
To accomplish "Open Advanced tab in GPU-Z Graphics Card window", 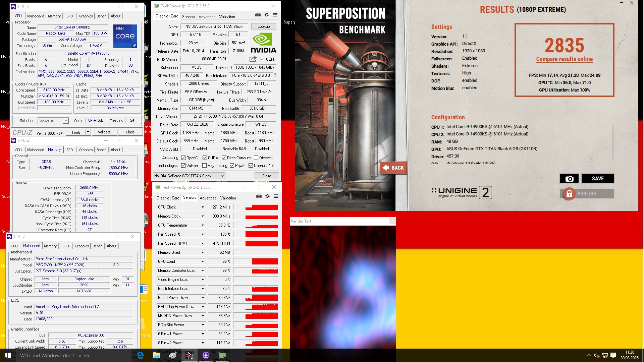I will point(207,17).
